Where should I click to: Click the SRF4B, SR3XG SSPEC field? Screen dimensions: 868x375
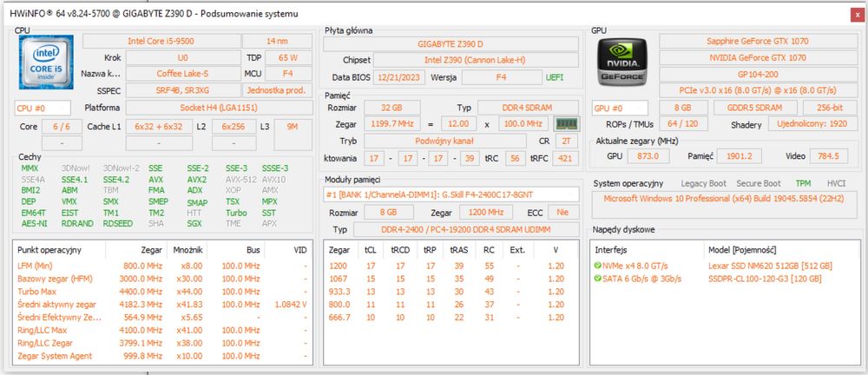click(x=182, y=90)
